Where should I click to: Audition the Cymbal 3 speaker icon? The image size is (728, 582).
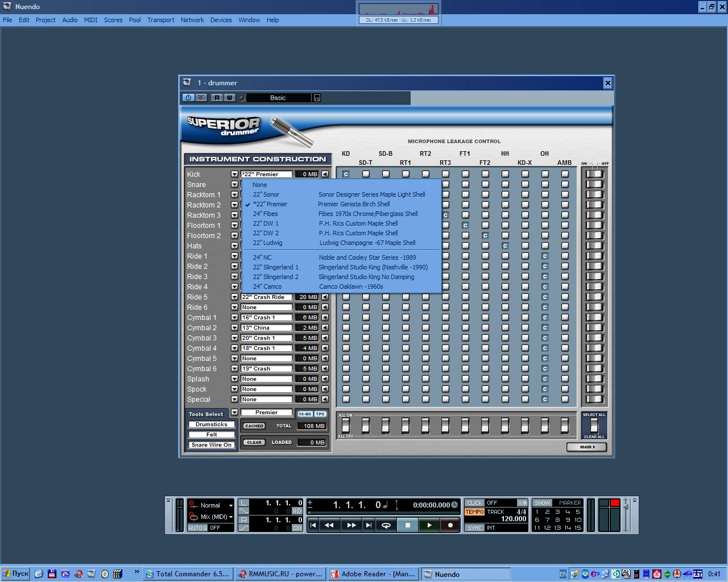pos(325,338)
